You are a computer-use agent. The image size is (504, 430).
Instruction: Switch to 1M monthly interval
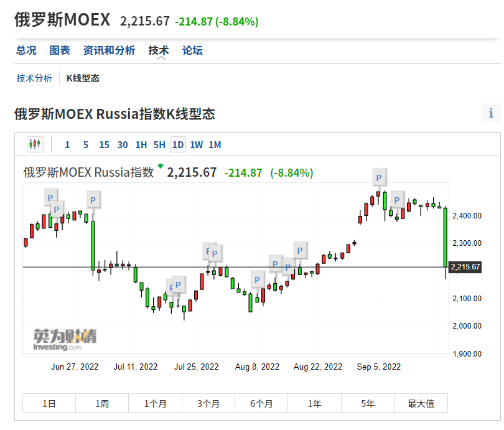coord(215,145)
